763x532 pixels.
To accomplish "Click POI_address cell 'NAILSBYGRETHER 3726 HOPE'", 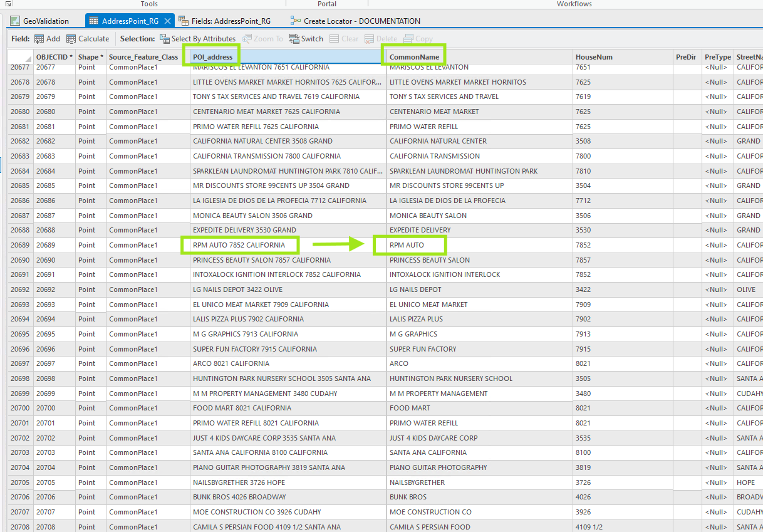I will point(288,482).
